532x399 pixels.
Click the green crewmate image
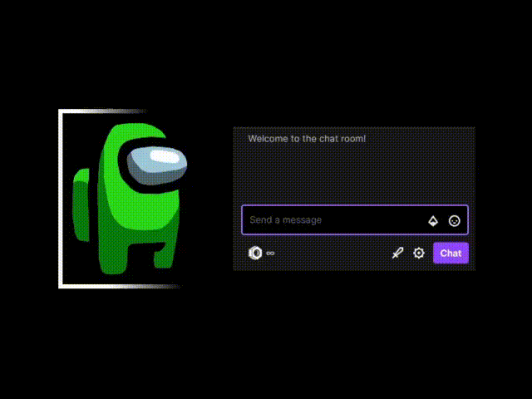130,199
